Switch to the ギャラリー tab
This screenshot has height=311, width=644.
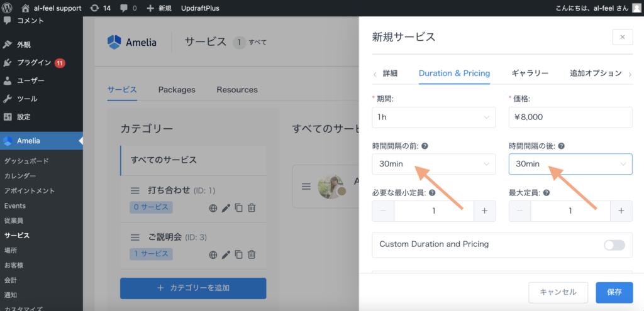(530, 74)
